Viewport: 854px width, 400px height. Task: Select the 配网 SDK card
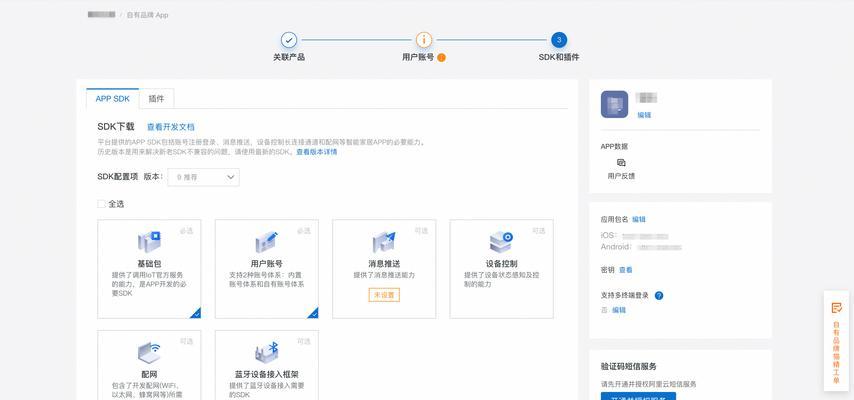pos(149,365)
